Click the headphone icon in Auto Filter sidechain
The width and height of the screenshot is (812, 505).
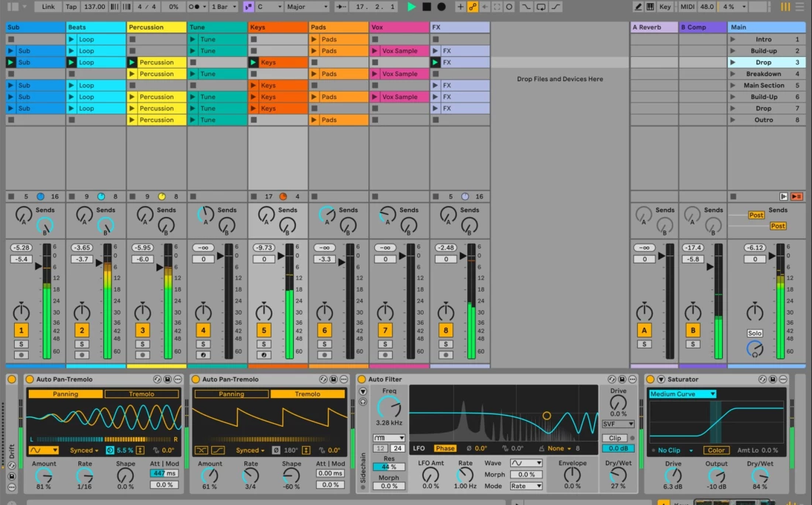pos(362,402)
